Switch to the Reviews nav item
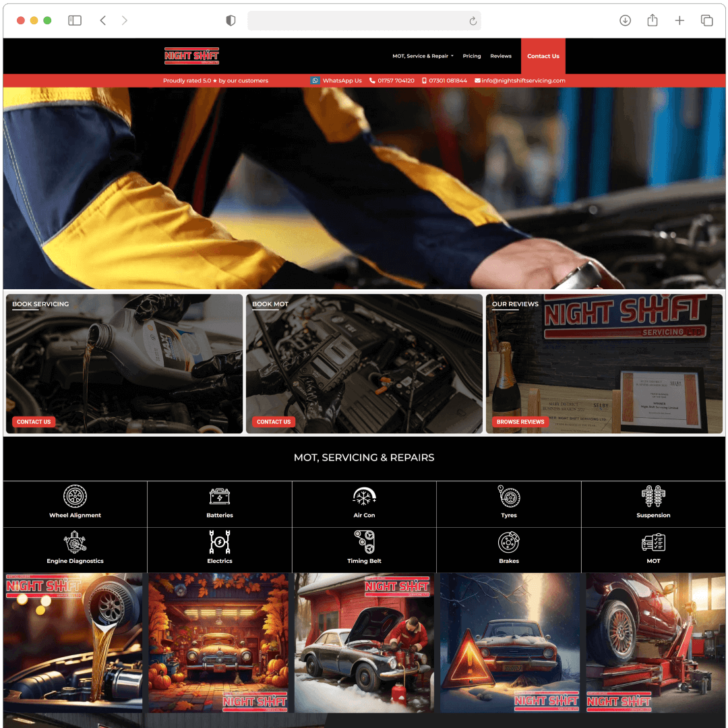This screenshot has width=728, height=728. click(x=501, y=56)
